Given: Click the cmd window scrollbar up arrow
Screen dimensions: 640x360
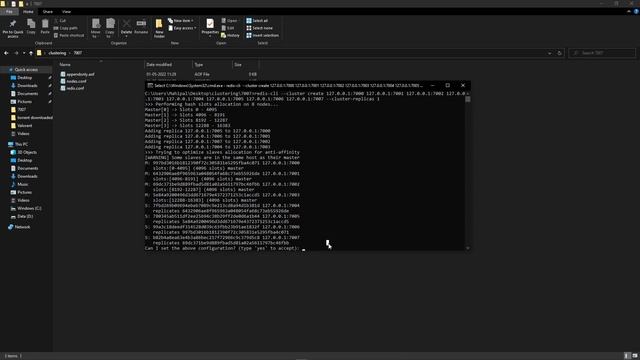Looking at the screenshot, I should [468, 93].
